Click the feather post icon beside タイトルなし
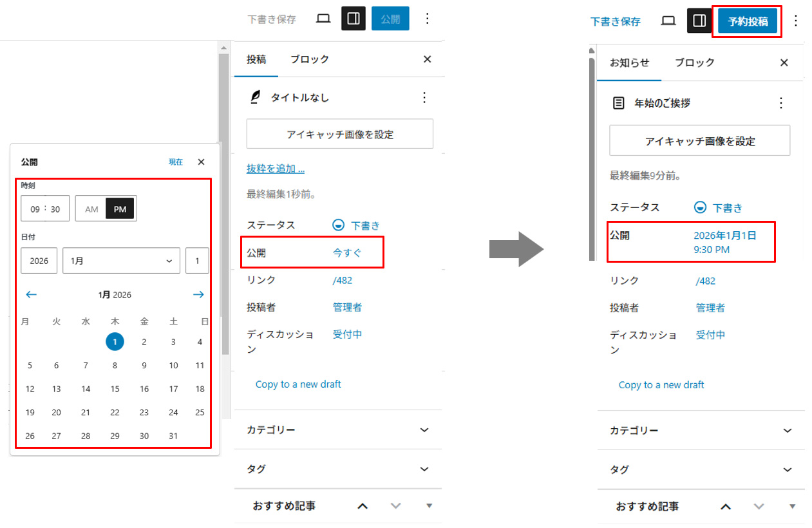This screenshot has width=812, height=528. pos(256,97)
